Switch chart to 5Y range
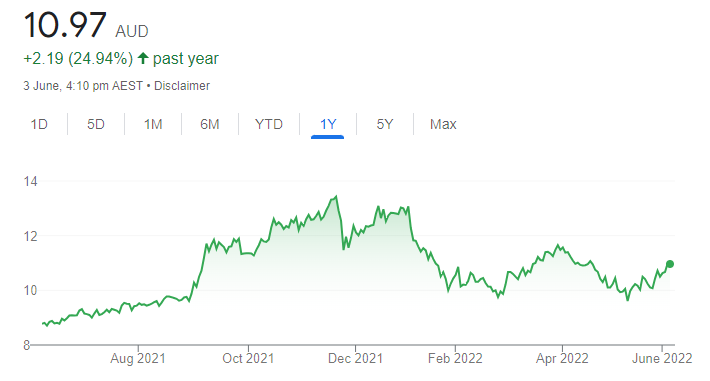Viewport: 710px width, 381px height. click(385, 124)
